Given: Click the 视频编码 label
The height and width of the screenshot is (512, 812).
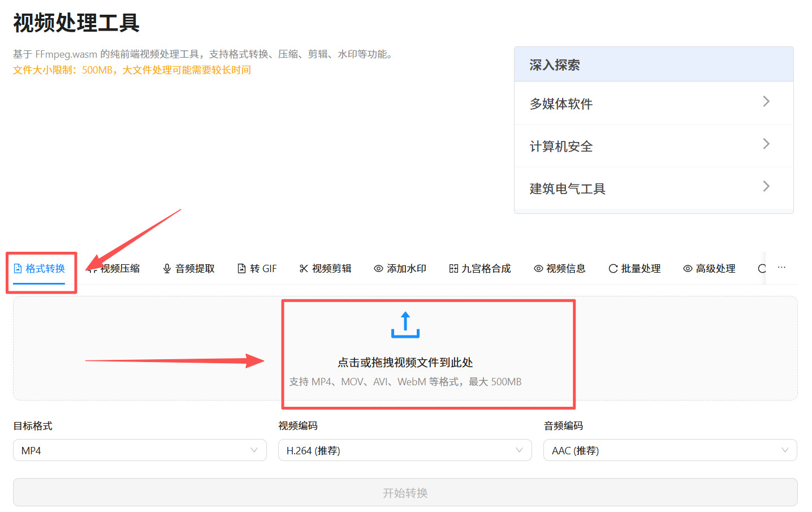Looking at the screenshot, I should click(298, 425).
